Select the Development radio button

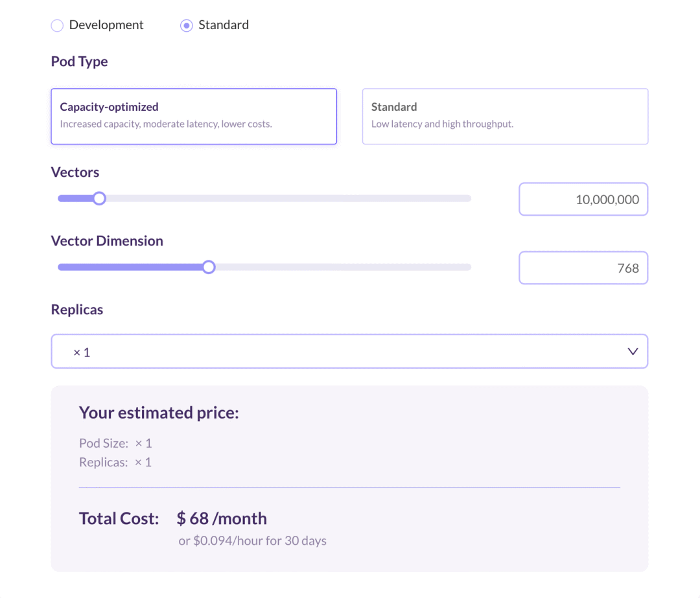(x=57, y=26)
